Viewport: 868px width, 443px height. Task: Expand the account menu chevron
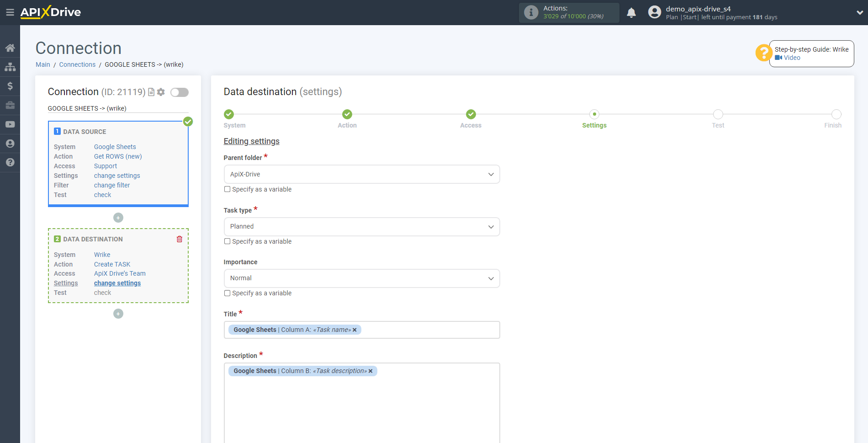pos(859,13)
